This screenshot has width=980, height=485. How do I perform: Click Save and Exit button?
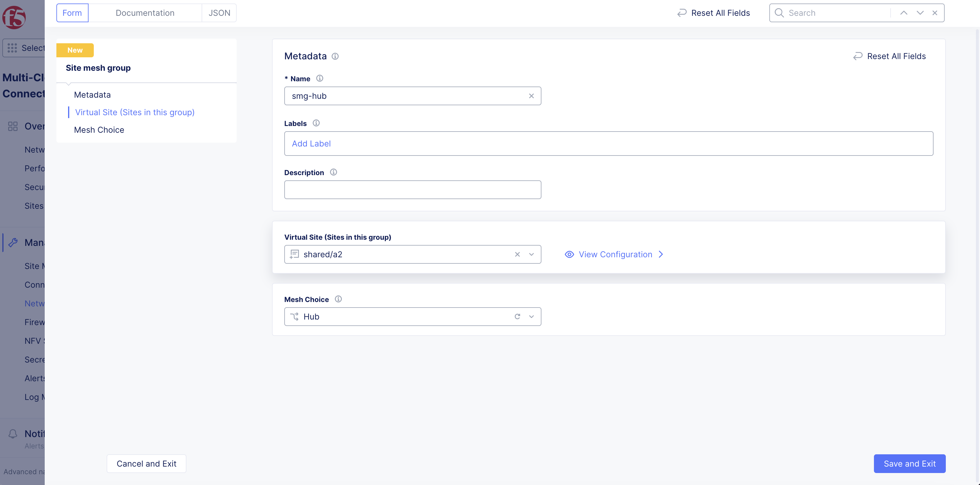pos(909,464)
